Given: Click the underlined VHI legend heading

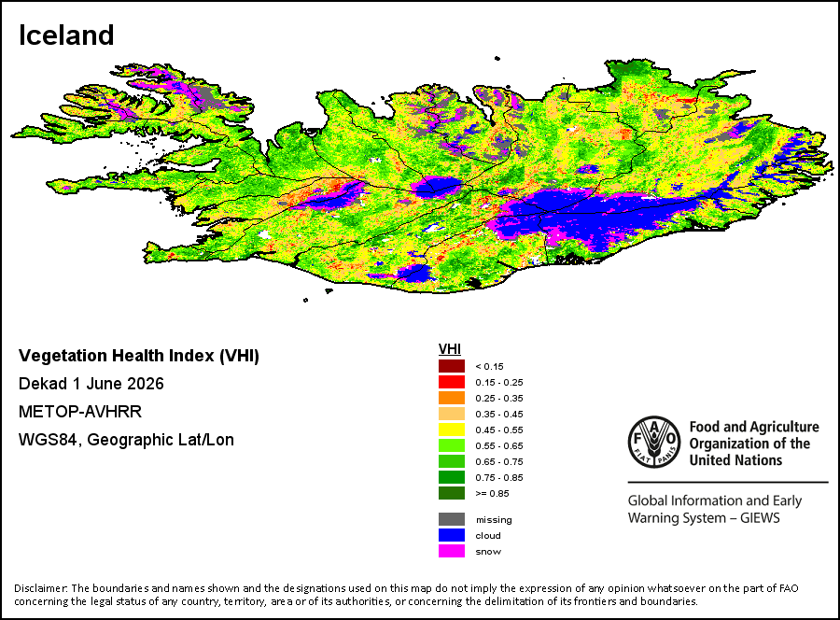Looking at the screenshot, I should point(450,349).
